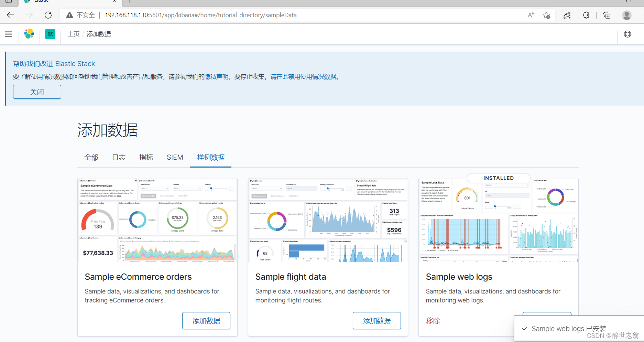Viewport: 644px width, 342px height.
Task: Remove Sample web logs with 移除
Action: click(x=433, y=321)
